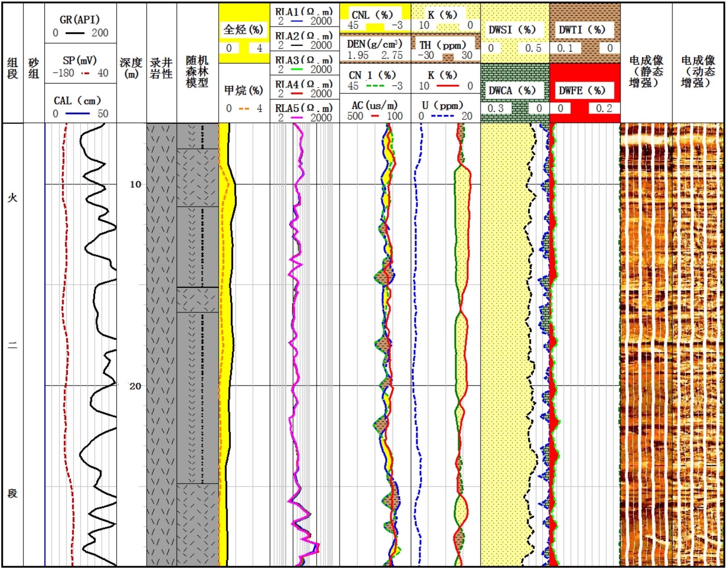Select the 深度(m) depth column header
The width and height of the screenshot is (728, 569).
point(131,67)
